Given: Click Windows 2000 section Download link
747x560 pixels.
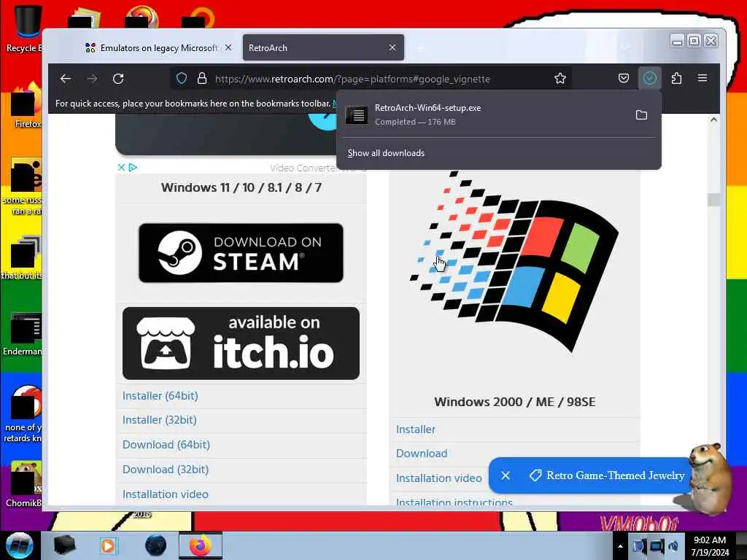Looking at the screenshot, I should [422, 454].
